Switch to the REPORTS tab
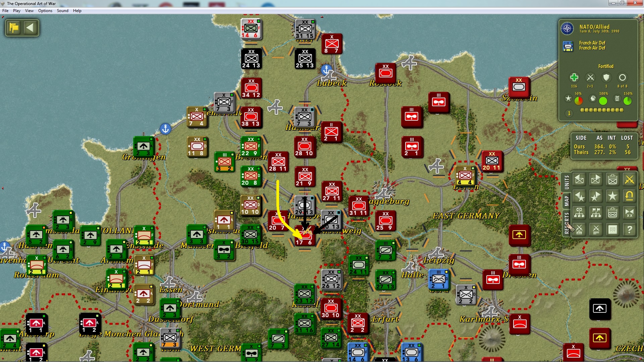Image resolution: width=644 pixels, height=362 pixels. tap(567, 223)
